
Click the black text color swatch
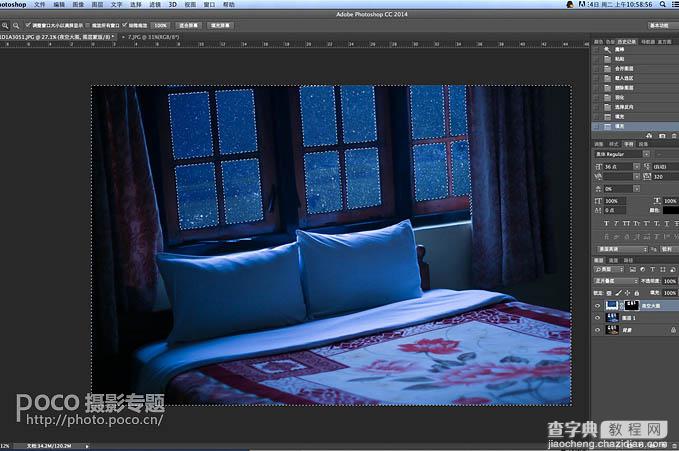(x=671, y=211)
